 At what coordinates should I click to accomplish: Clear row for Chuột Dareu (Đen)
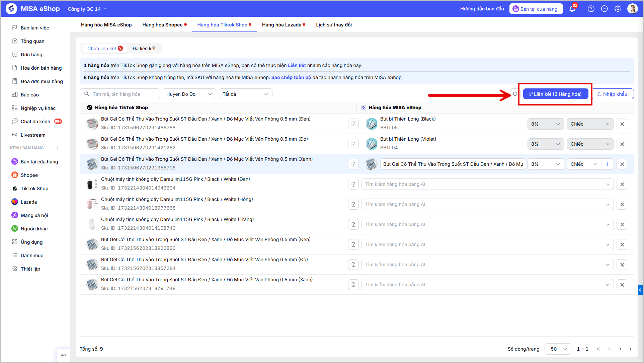click(622, 184)
